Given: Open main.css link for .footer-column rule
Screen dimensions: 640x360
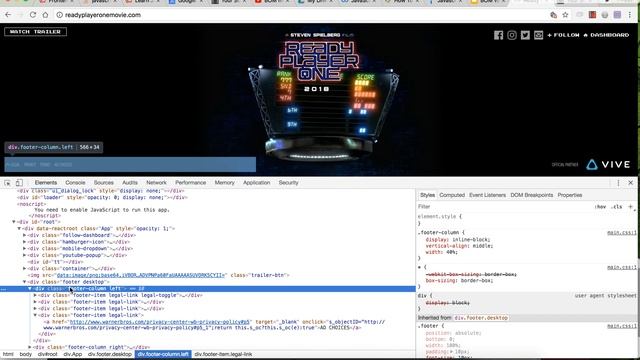Looking at the screenshot, I should 622,233.
